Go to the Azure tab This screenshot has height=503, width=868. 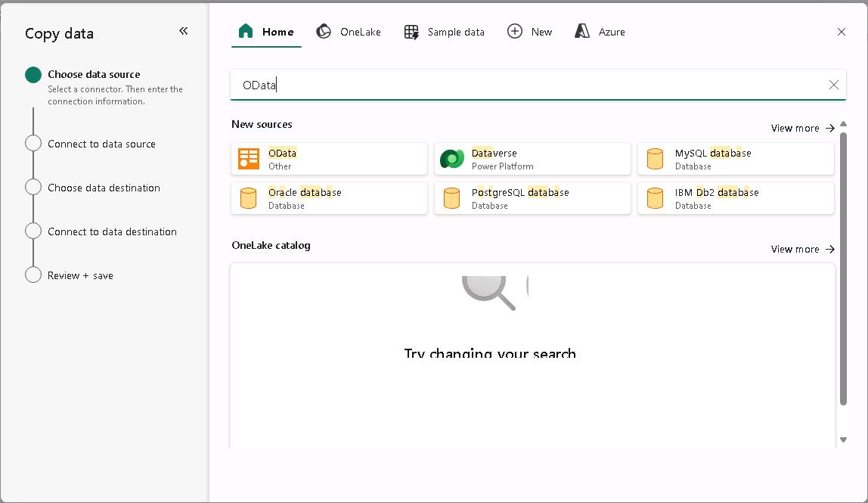(600, 32)
